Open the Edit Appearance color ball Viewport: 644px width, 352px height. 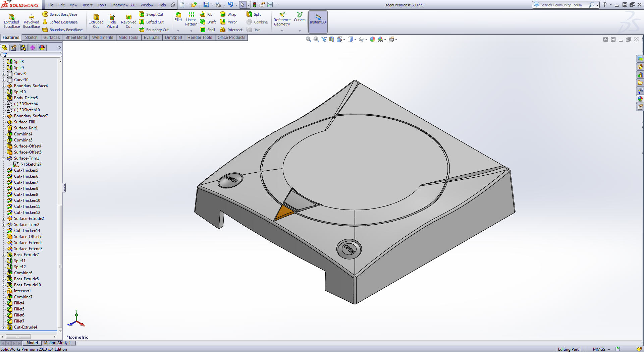[x=373, y=40]
